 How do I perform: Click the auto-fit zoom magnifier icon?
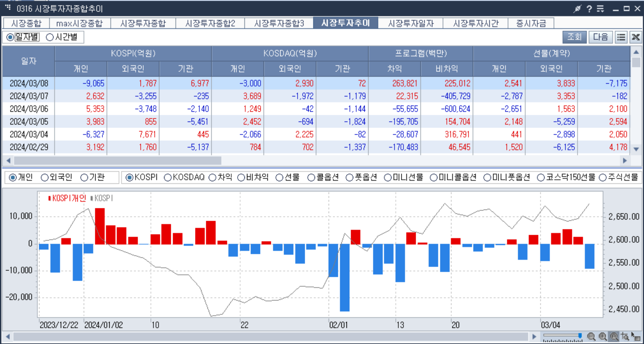coord(614,337)
